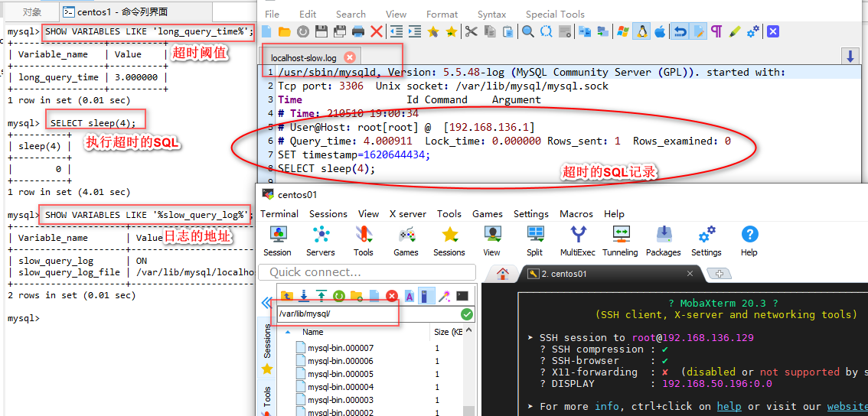The height and width of the screenshot is (416, 868).
Task: Click green checkmark beside SFTP path field
Action: (467, 314)
